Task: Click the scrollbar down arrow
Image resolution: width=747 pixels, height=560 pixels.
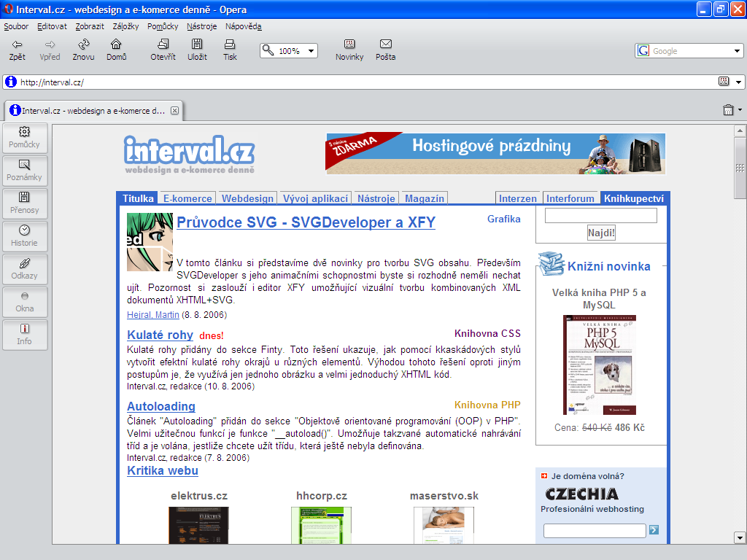Action: pos(740,538)
